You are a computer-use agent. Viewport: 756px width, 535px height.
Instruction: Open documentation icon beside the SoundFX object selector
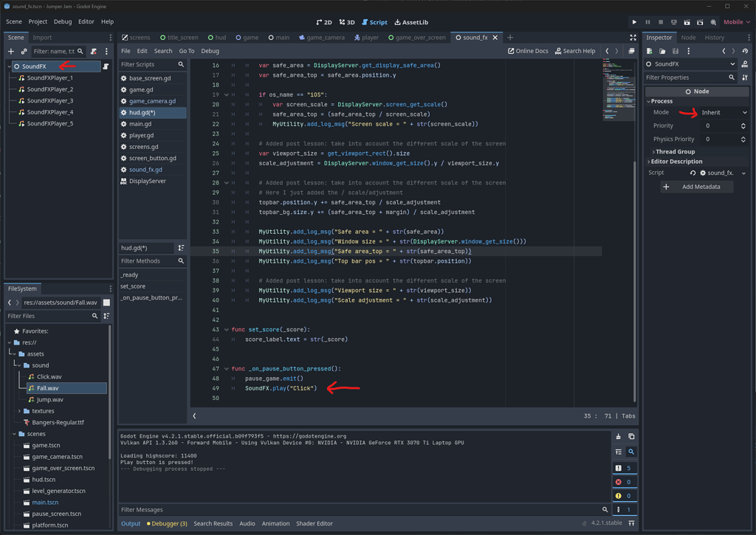(x=744, y=64)
